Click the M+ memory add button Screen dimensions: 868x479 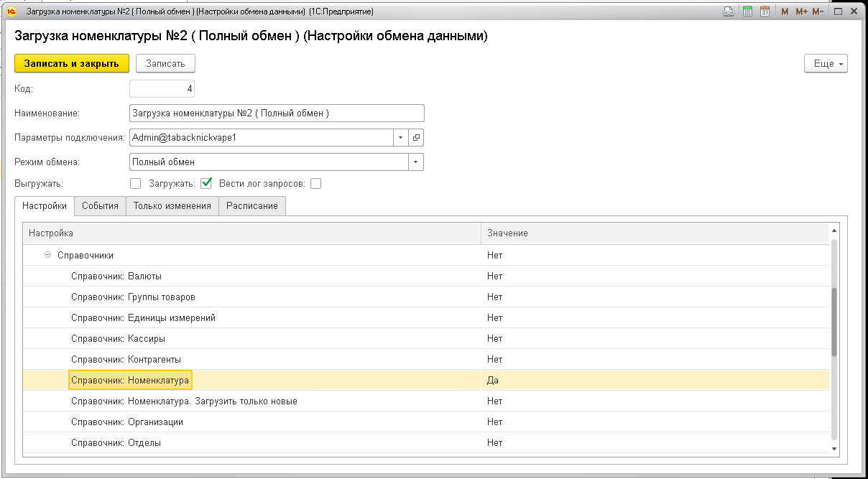[x=801, y=11]
